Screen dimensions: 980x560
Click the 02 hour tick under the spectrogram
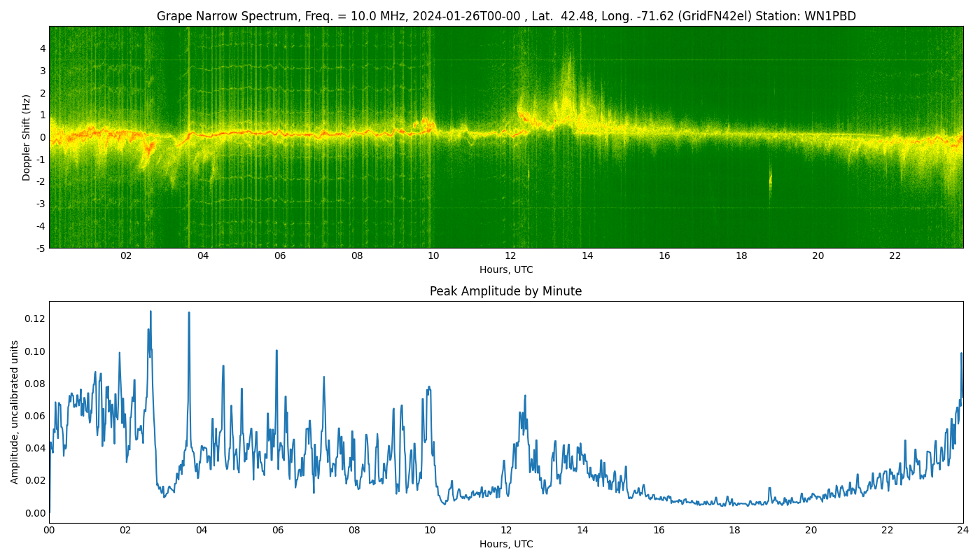pyautogui.click(x=126, y=256)
